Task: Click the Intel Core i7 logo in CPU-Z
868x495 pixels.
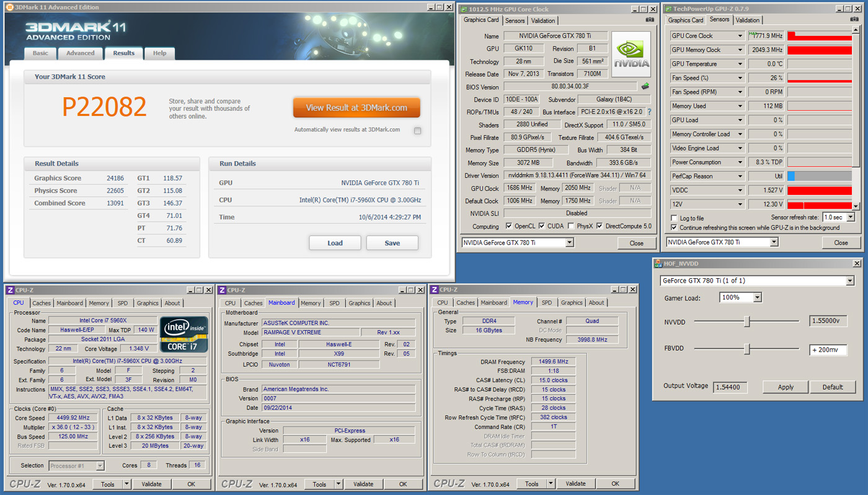Action: pos(184,335)
